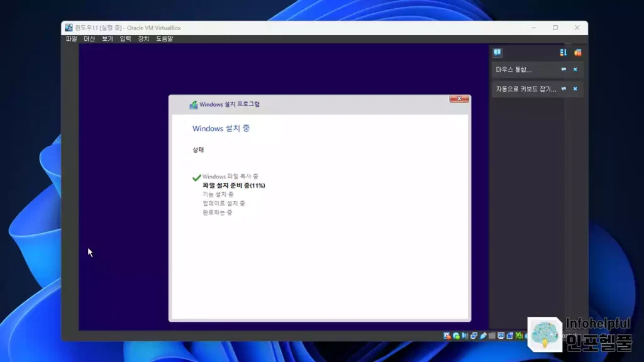
Task: Click the clear all notifications icon
Action: pos(578,53)
